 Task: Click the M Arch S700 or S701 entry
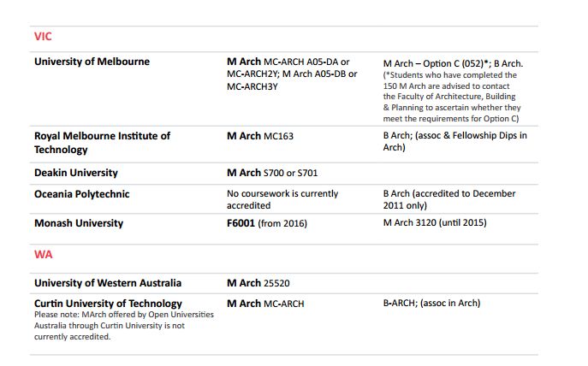(x=271, y=173)
